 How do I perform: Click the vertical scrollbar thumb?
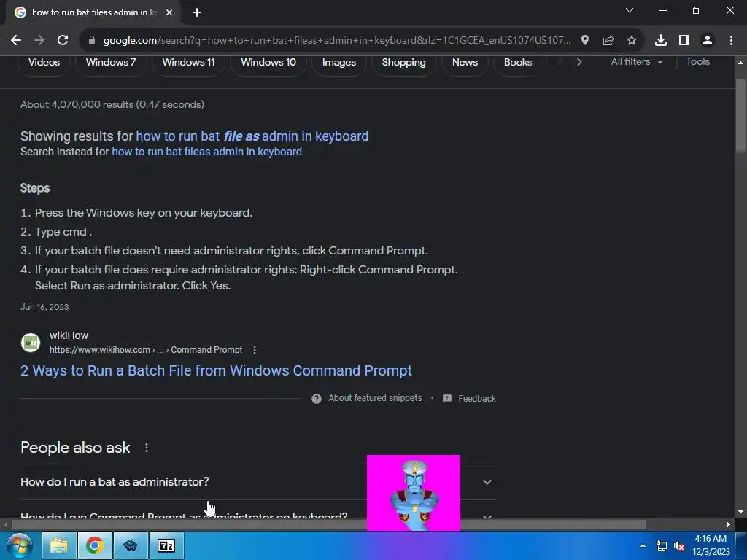click(740, 116)
